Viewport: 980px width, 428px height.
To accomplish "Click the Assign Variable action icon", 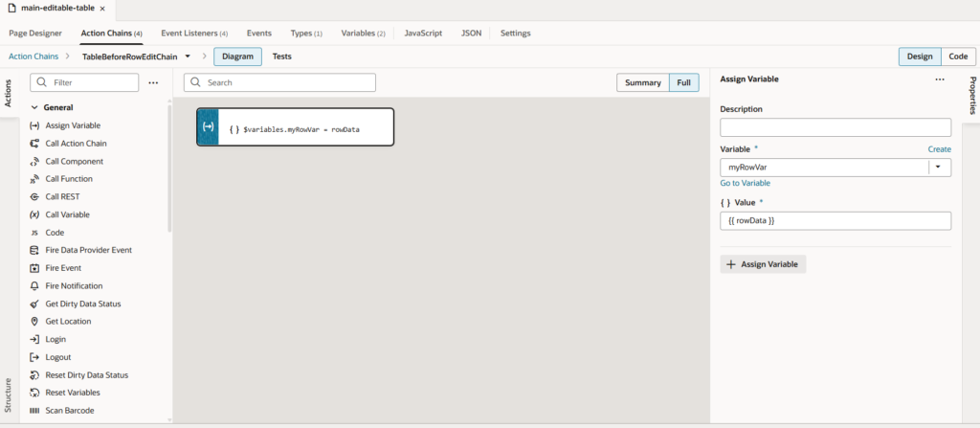I will (x=34, y=125).
